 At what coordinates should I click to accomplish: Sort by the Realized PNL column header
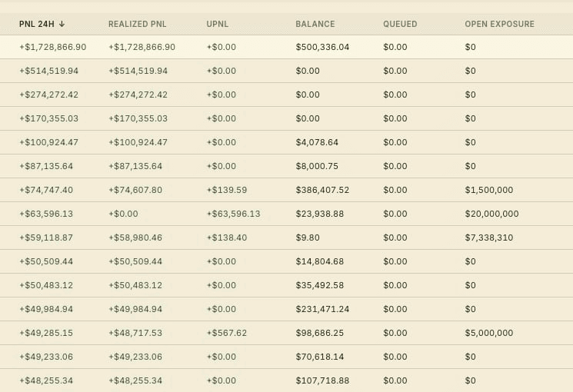tap(137, 24)
